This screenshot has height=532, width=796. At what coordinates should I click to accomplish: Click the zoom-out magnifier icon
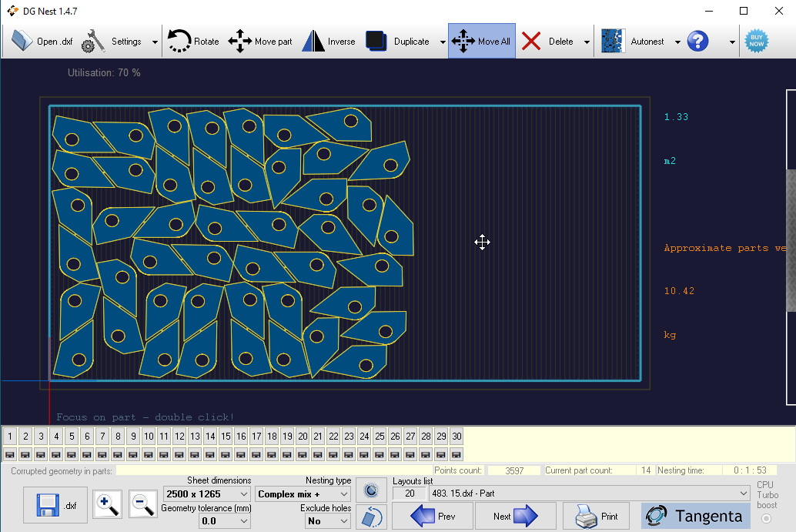point(143,504)
